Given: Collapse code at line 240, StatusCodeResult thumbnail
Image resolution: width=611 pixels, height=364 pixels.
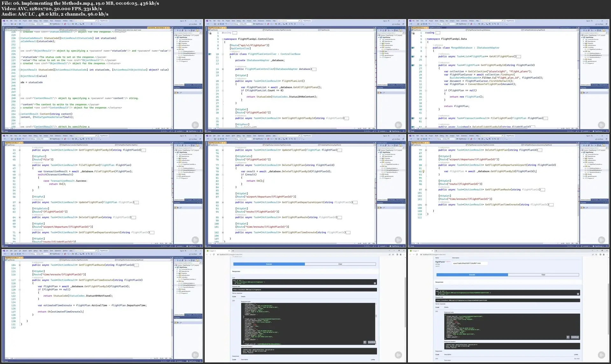Looking at the screenshot, I should [x=20, y=70].
